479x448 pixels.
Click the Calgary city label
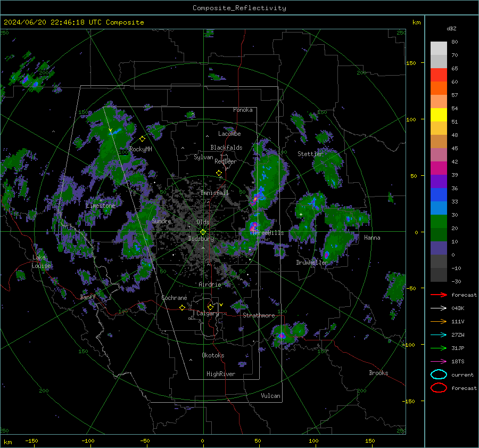[x=208, y=313]
